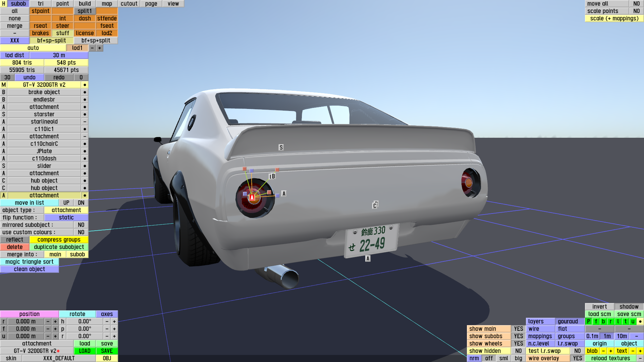Viewport: 644px width, 362px height.
Task: Open object type attachment selector
Action: tap(66, 210)
